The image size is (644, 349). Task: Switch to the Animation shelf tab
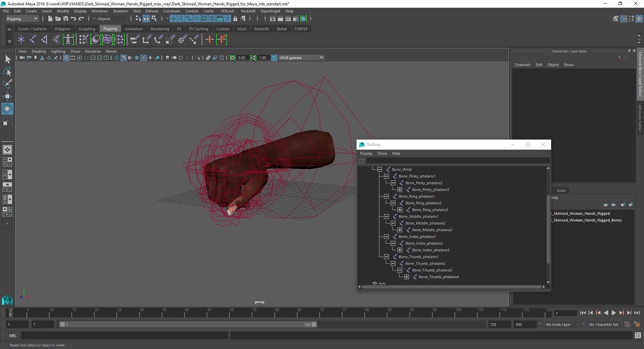[x=134, y=29]
